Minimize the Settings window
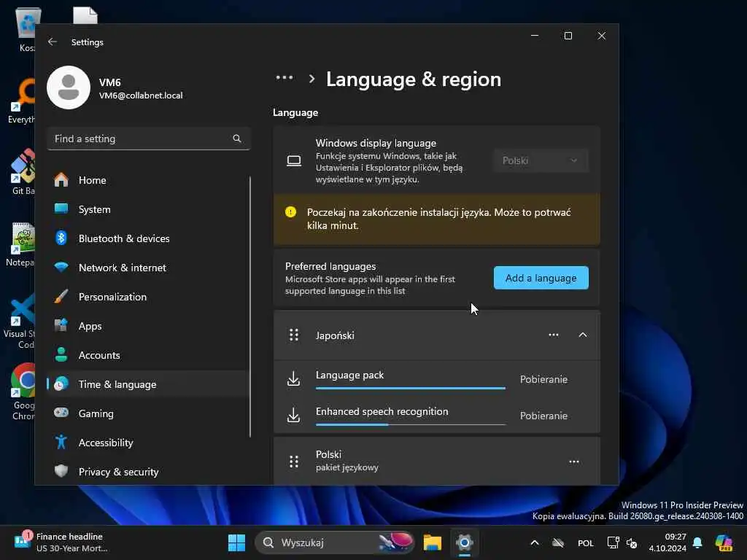The width and height of the screenshot is (747, 560). [x=535, y=36]
